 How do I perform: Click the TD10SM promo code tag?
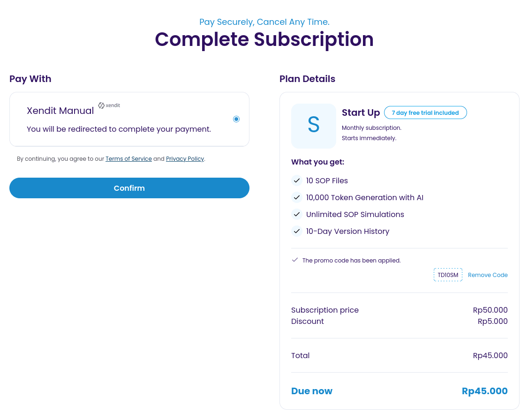[448, 275]
